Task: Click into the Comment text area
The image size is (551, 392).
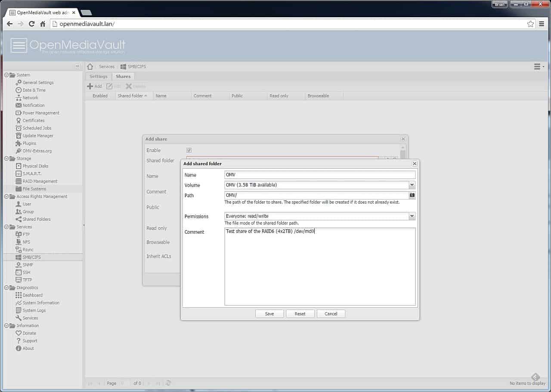Action: coord(320,266)
